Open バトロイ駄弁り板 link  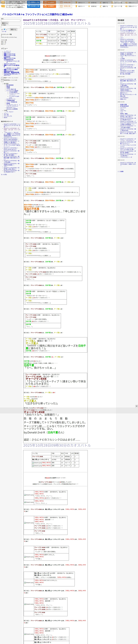click(11, 89)
